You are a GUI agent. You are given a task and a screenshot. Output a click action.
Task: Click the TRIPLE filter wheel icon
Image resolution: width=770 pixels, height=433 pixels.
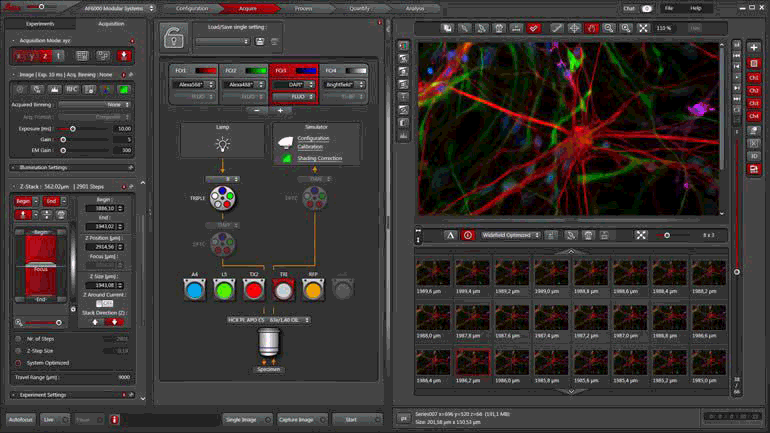222,199
